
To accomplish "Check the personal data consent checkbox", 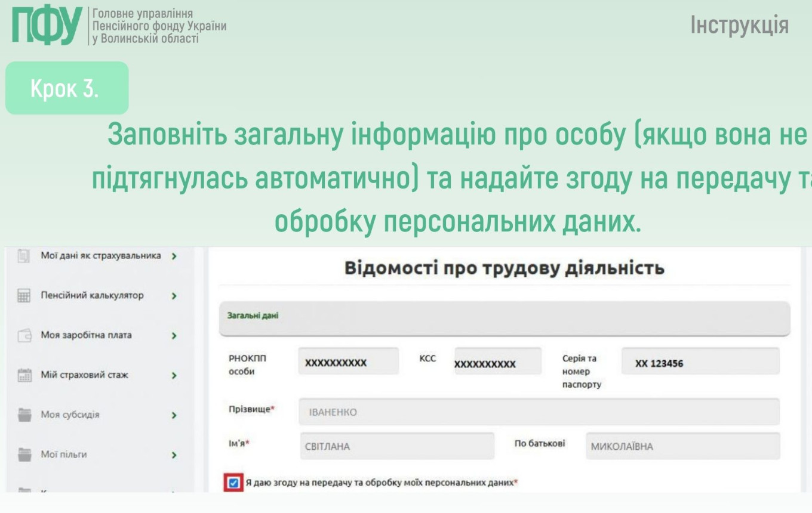I will [233, 483].
